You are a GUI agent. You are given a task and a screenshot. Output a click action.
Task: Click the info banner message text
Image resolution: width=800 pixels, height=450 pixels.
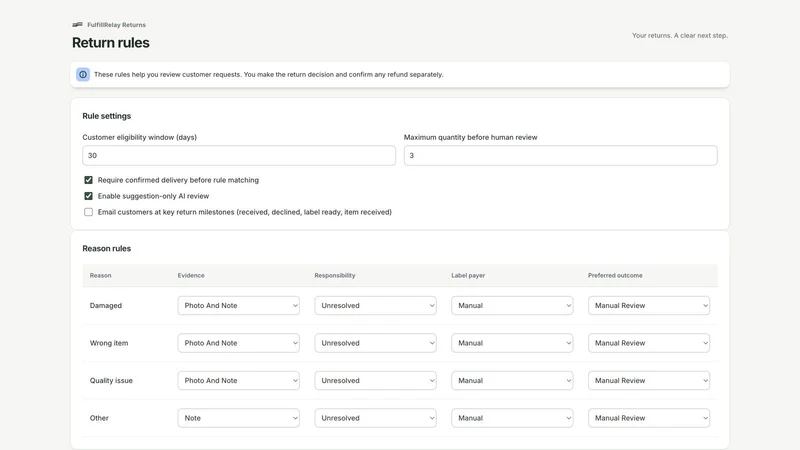(268, 74)
